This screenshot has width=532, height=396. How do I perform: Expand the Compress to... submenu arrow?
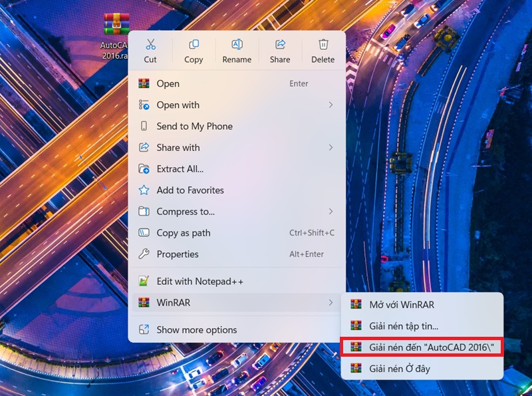coord(331,212)
